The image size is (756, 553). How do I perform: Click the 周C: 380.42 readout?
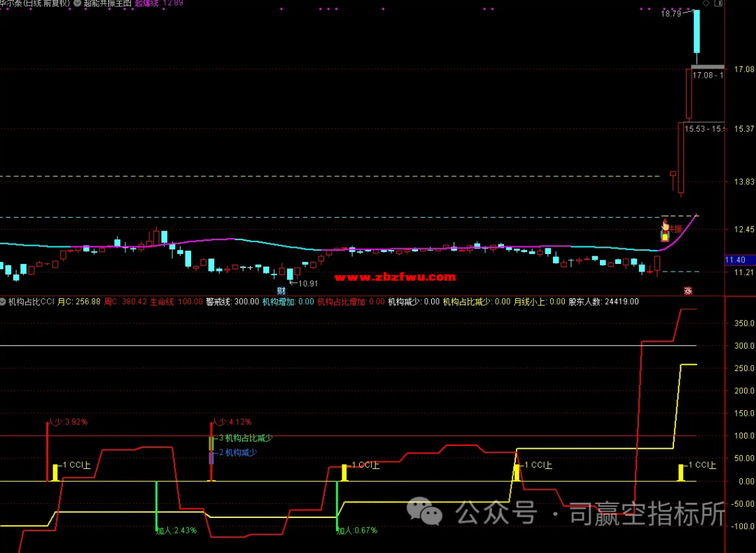tap(125, 302)
